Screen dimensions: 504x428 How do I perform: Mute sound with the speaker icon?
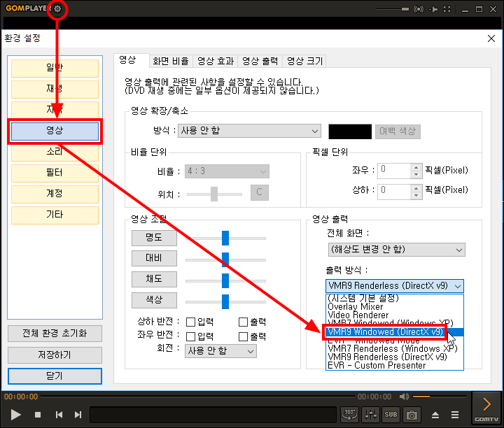click(404, 397)
